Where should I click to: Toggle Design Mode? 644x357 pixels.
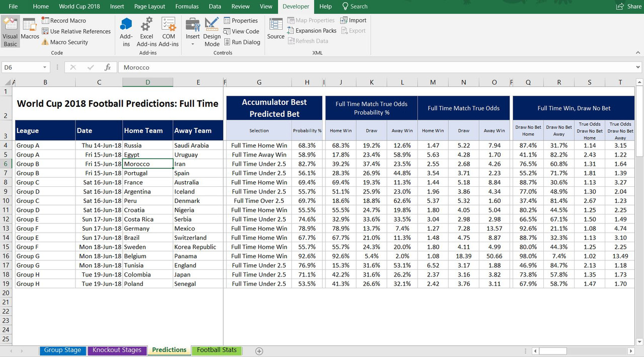pyautogui.click(x=212, y=32)
